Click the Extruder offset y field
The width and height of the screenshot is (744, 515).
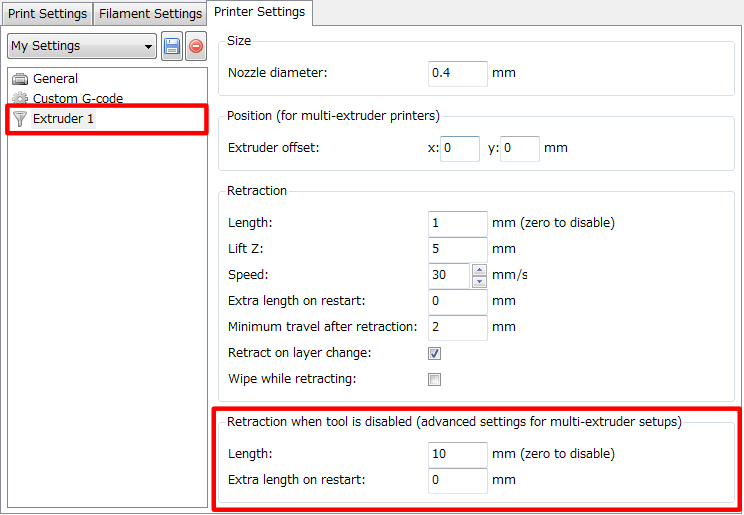click(520, 149)
